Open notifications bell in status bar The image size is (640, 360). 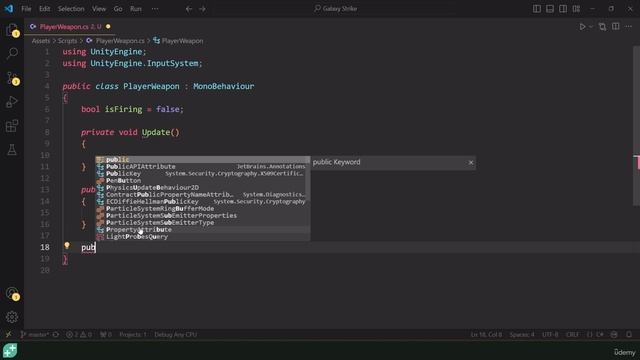coord(629,335)
